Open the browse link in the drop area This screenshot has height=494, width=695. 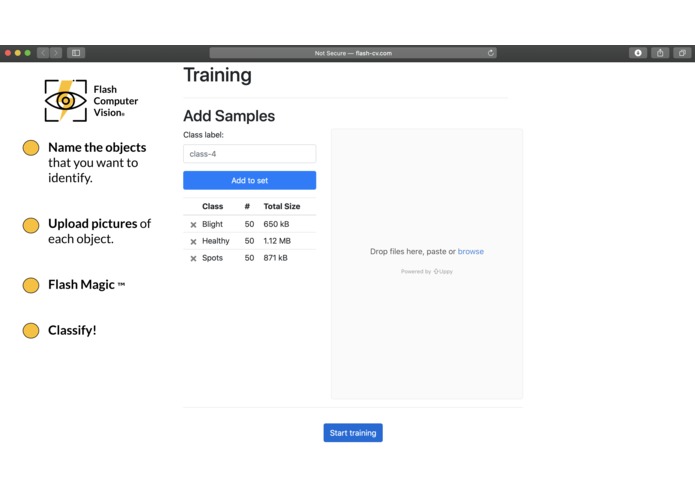coord(471,251)
